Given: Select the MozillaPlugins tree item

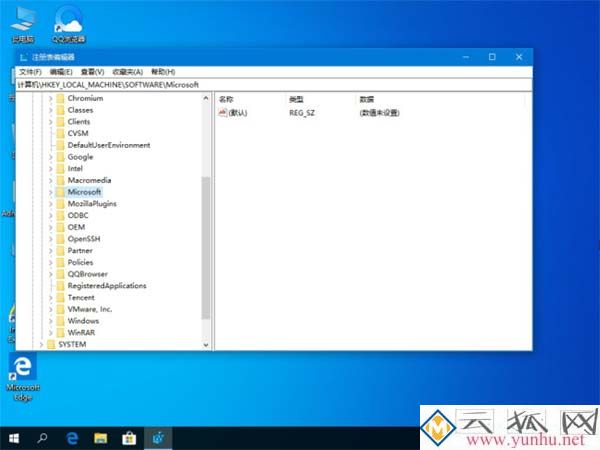Looking at the screenshot, I should click(92, 204).
